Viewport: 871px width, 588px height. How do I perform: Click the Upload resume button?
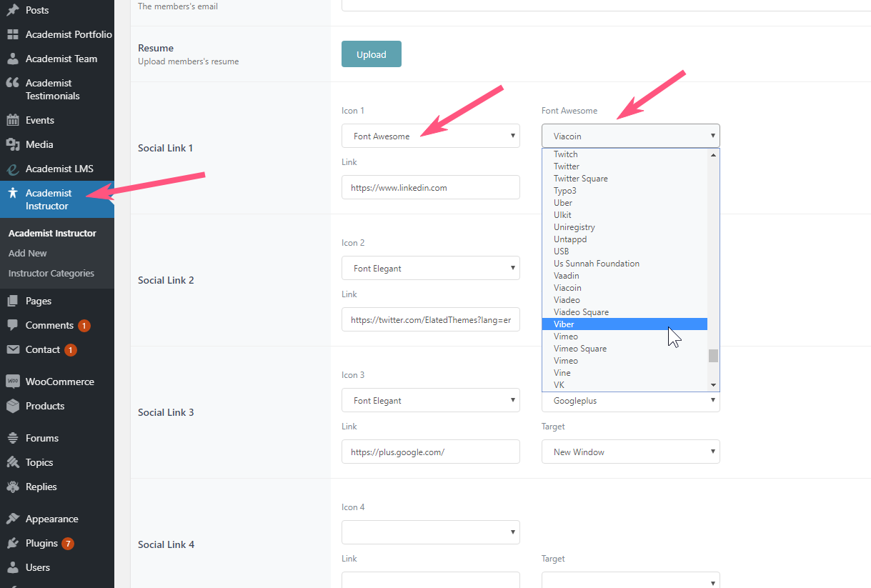372,54
